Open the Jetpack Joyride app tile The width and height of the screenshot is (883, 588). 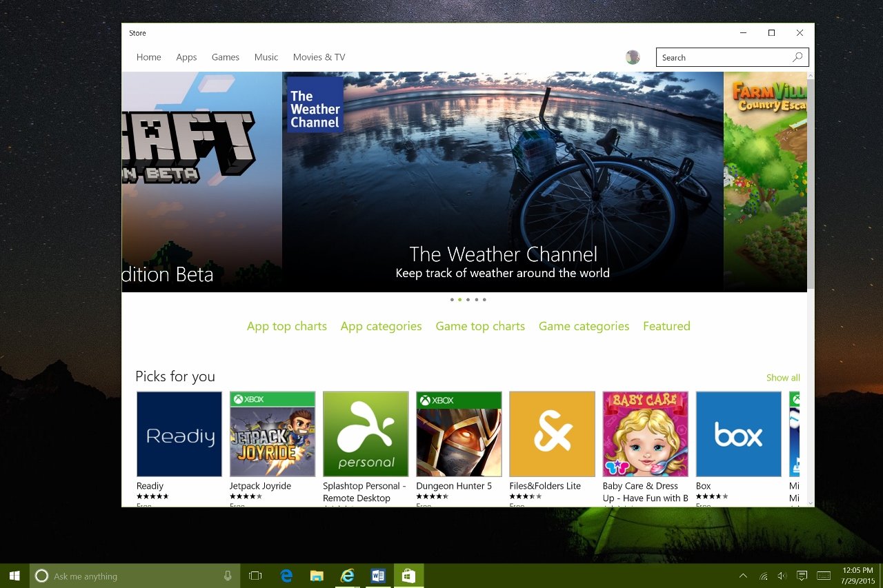[x=272, y=434]
